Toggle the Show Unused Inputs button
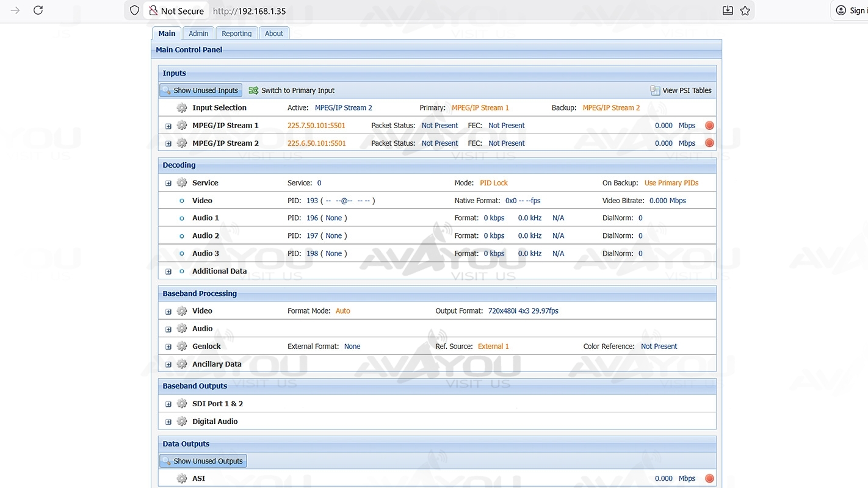 tap(200, 90)
